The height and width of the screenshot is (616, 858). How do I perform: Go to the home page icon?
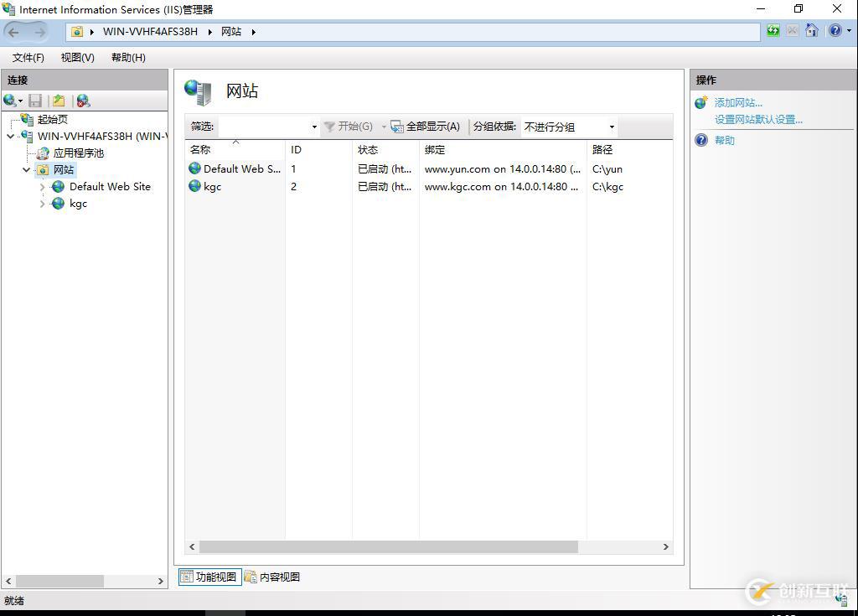[x=812, y=31]
